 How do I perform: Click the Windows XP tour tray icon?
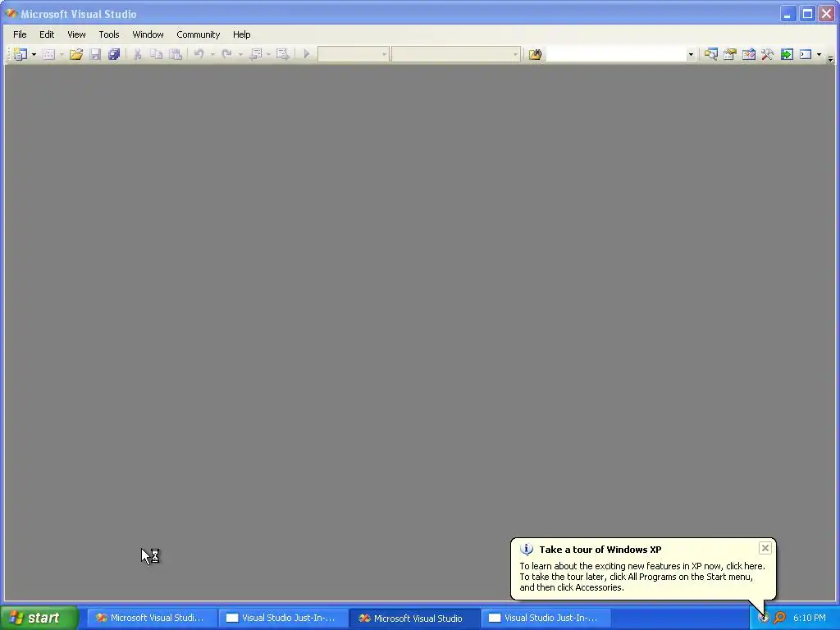(x=764, y=618)
